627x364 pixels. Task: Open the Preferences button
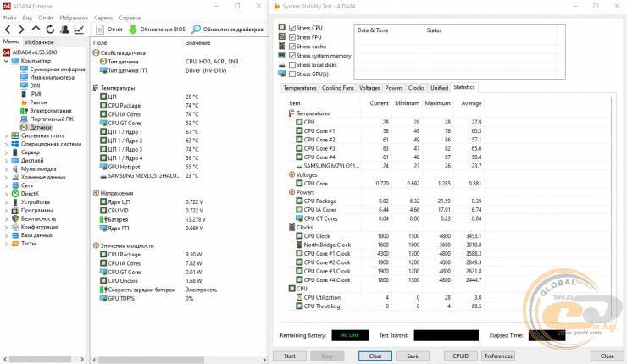tap(498, 356)
